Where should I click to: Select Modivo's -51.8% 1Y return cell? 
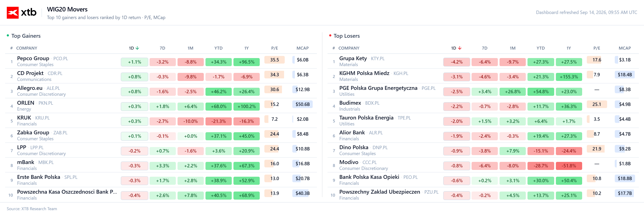(x=569, y=166)
